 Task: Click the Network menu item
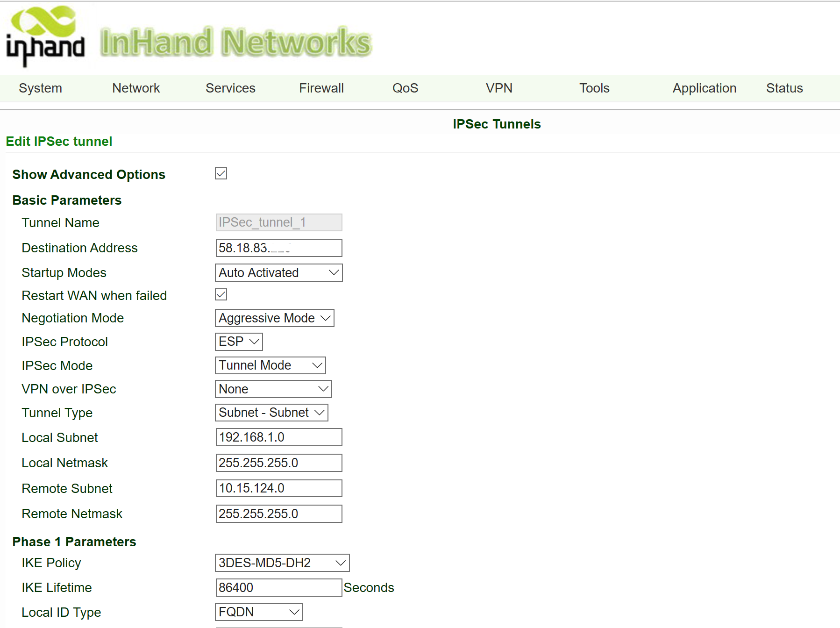[136, 88]
